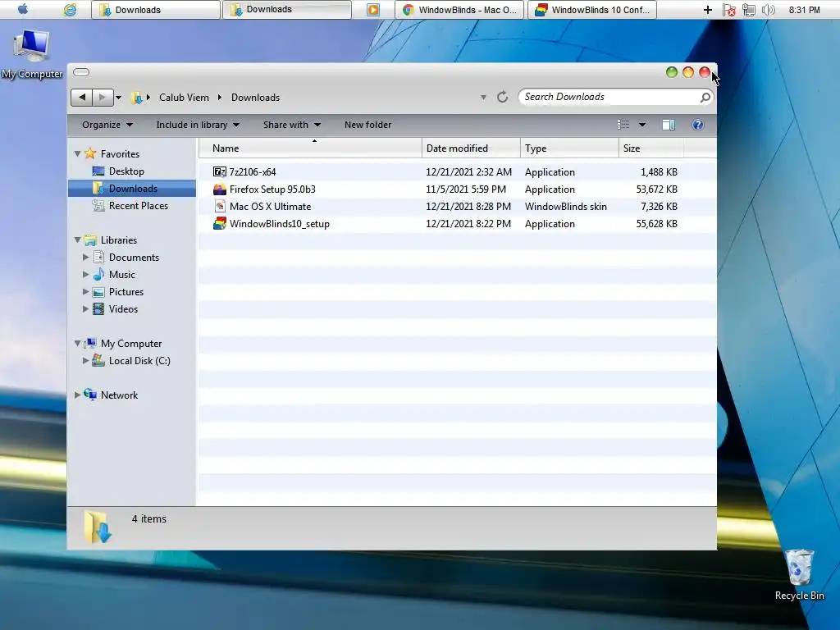Click the Refresh button
Image resolution: width=840 pixels, height=630 pixels.
click(x=503, y=97)
